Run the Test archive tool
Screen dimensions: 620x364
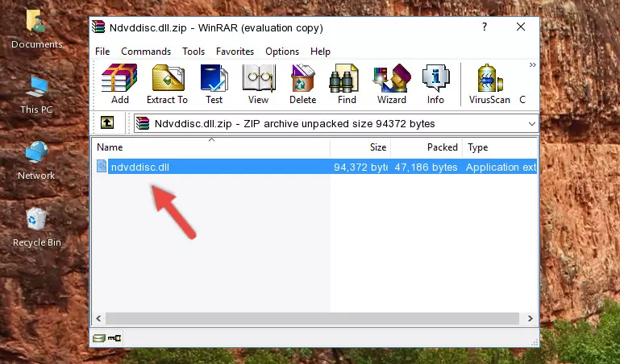point(214,84)
